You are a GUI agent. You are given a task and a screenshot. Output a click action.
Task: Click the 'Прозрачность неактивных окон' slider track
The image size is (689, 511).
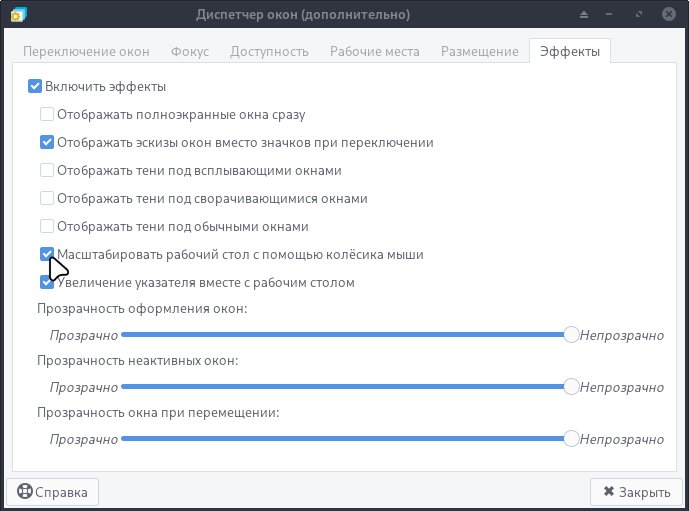pyautogui.click(x=340, y=387)
